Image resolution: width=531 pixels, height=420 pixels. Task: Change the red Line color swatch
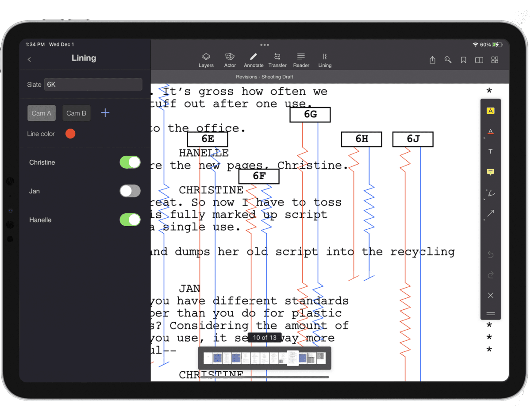pos(70,134)
